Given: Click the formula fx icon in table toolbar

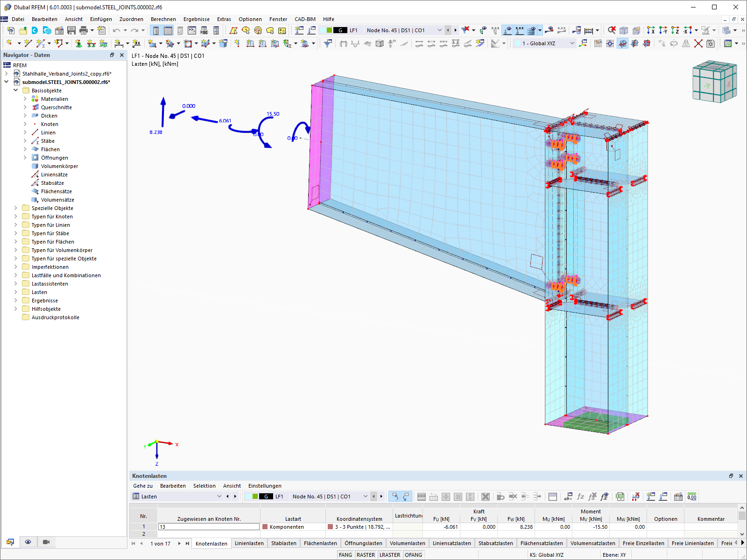Looking at the screenshot, I should click(x=581, y=497).
